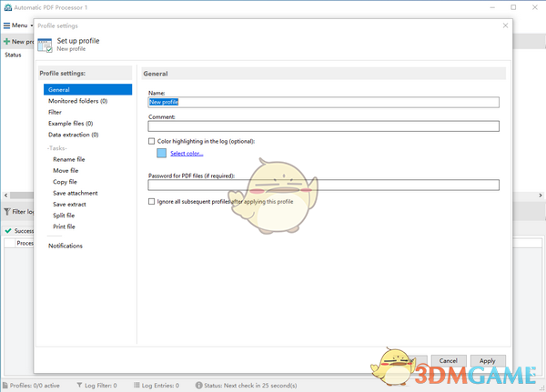
Task: Open the Select color link
Action: (x=187, y=154)
